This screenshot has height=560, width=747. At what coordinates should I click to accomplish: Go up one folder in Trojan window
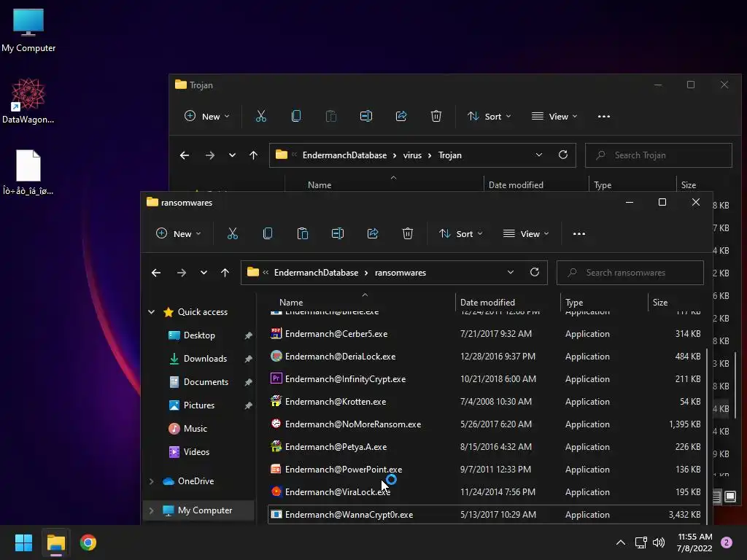click(x=253, y=155)
